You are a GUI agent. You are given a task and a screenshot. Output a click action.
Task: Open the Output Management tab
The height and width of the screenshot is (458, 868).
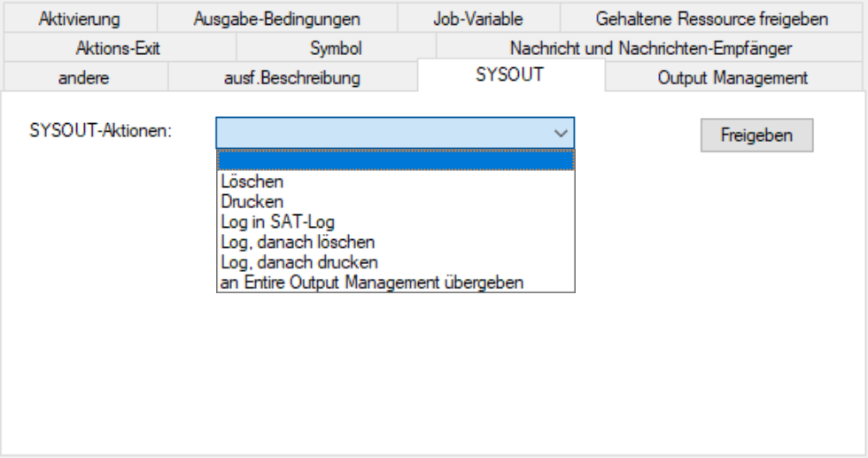pyautogui.click(x=732, y=78)
